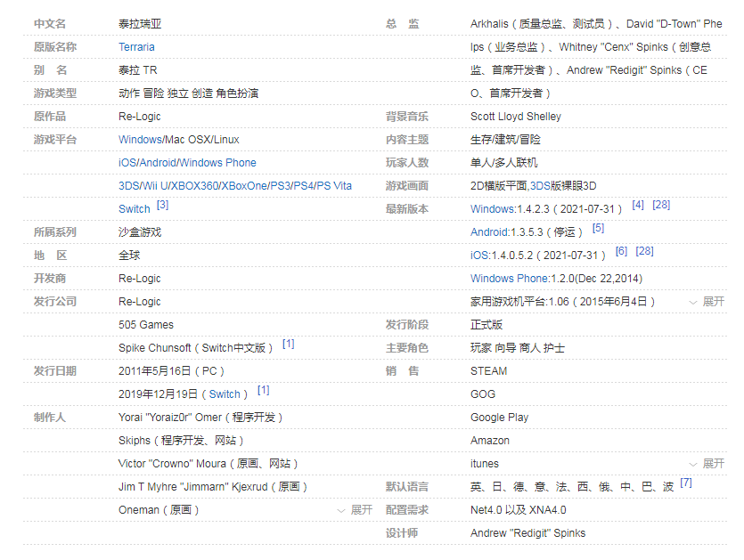Open reference [28] beside iOS version
The image size is (744, 560).
coord(644,251)
